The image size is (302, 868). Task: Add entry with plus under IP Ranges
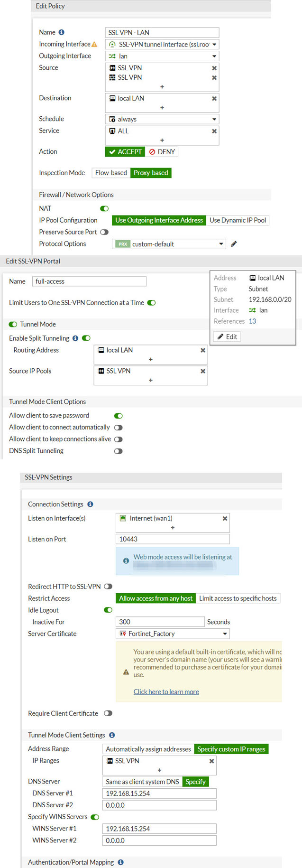[159, 770]
